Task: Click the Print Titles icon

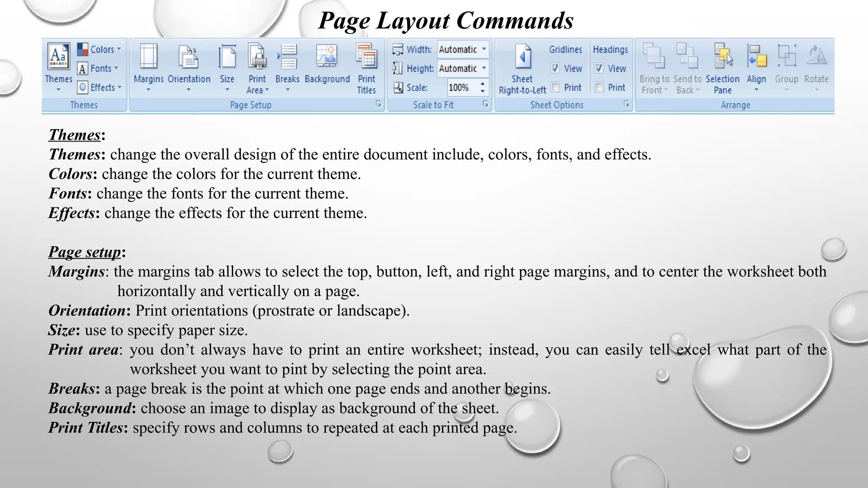Action: [367, 56]
